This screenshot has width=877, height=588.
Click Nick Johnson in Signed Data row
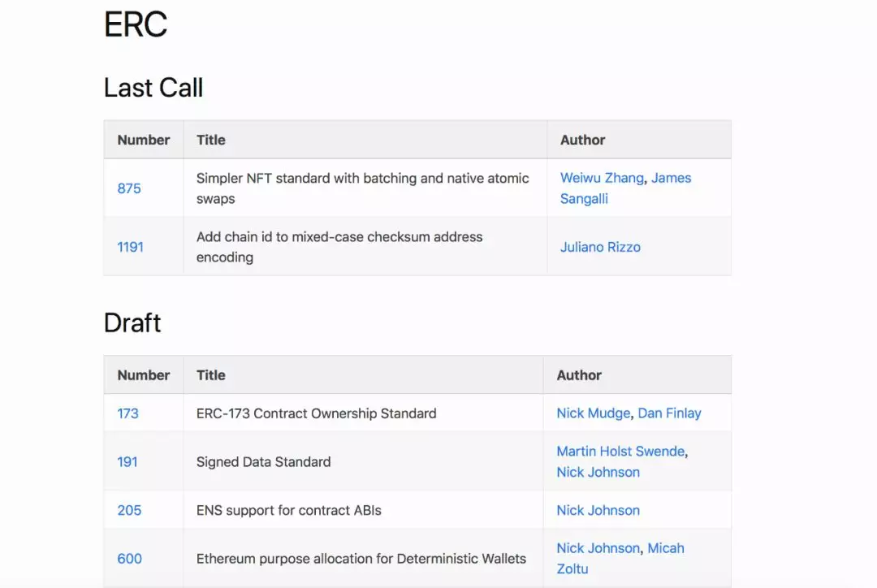[598, 472]
